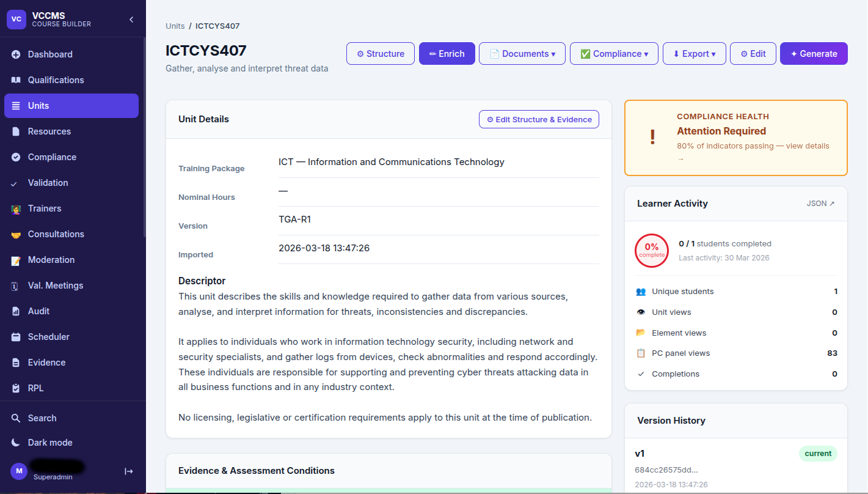
Task: Open the JSON link in Learner Activity
Action: click(820, 204)
